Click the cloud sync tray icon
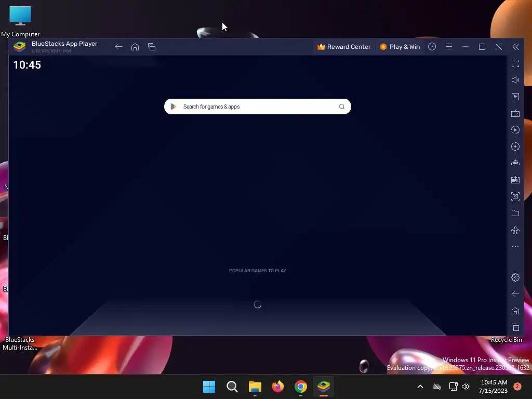 [437, 387]
